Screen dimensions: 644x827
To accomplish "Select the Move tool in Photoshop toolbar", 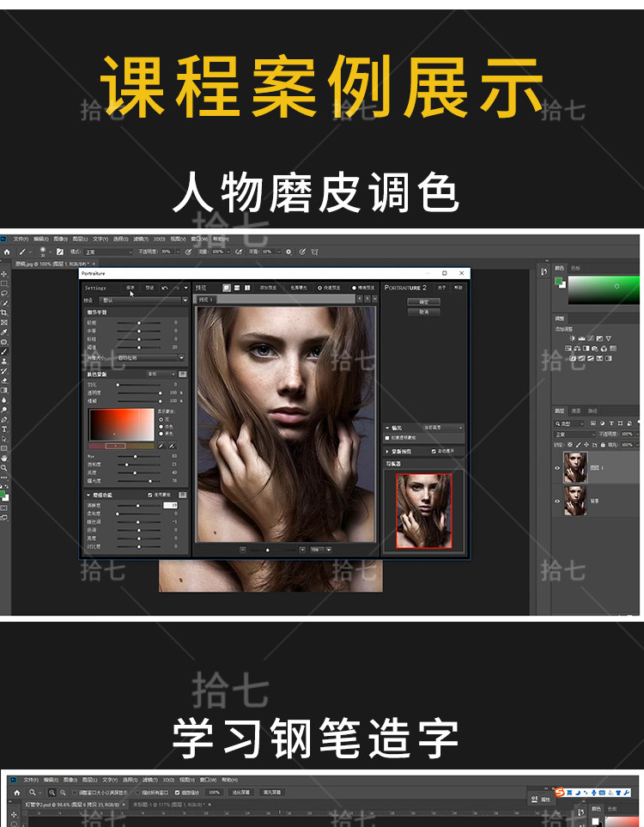I will [x=4, y=274].
